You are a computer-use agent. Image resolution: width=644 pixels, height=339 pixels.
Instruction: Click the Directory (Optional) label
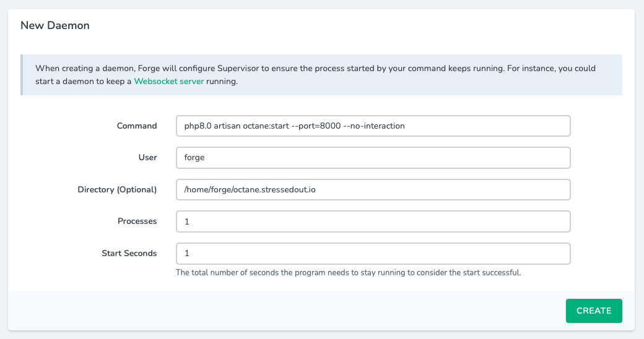tap(117, 189)
